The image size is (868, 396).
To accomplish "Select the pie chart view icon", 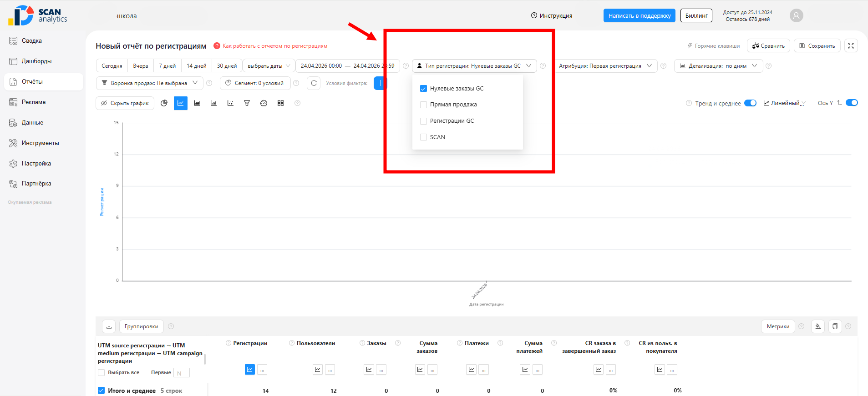I will (164, 103).
